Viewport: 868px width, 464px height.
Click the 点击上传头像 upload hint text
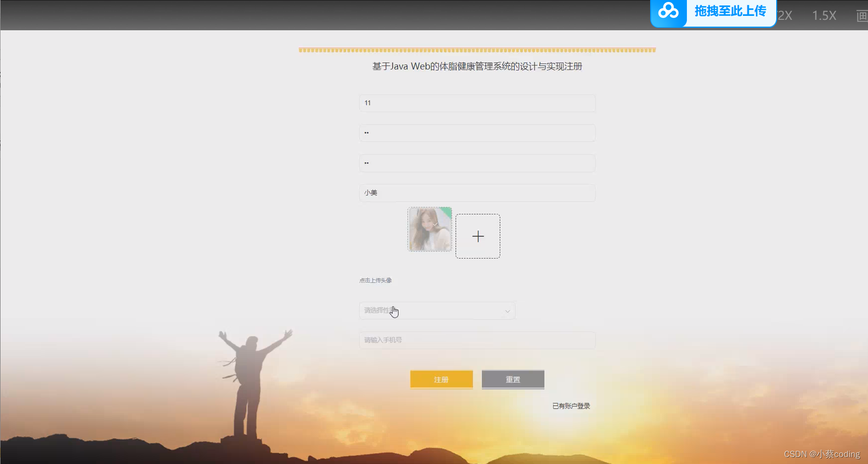click(x=375, y=280)
